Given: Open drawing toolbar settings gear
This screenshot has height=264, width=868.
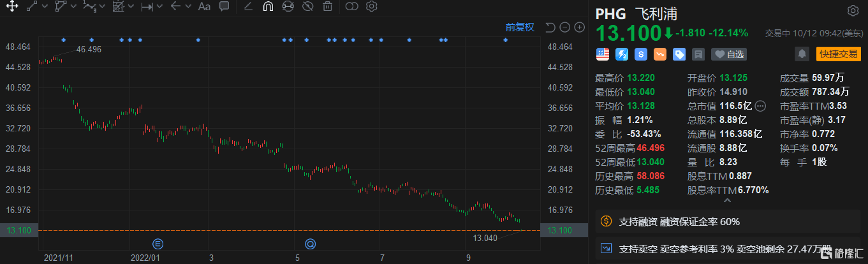Looking at the screenshot, I should coord(372,6).
